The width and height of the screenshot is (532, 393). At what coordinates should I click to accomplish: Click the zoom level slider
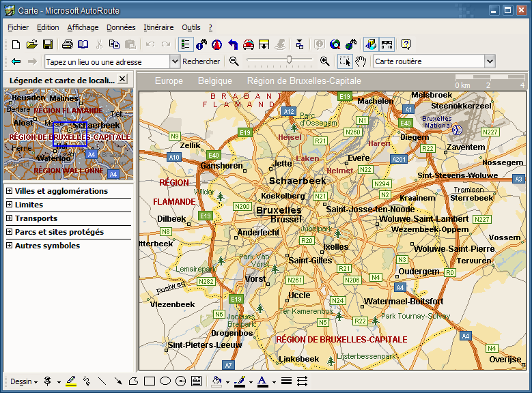290,61
